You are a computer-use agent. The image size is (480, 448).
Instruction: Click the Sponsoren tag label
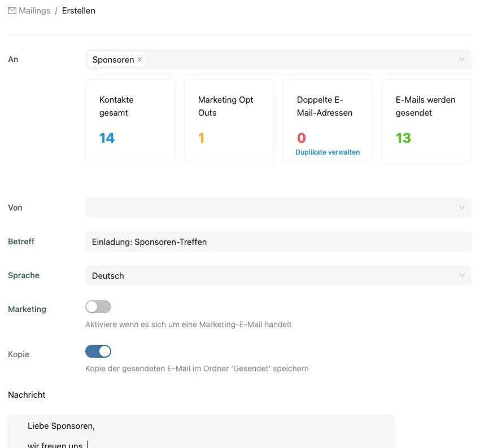[113, 60]
